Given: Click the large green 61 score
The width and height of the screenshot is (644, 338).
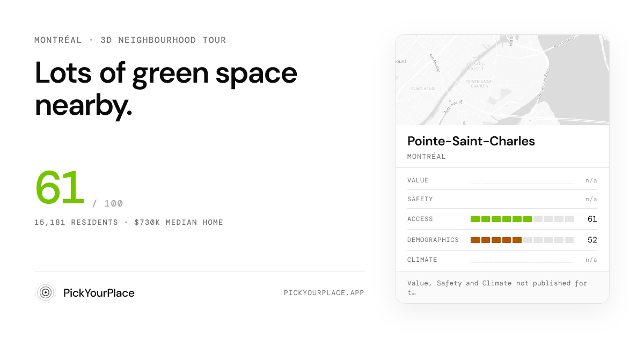Looking at the screenshot, I should (x=60, y=188).
